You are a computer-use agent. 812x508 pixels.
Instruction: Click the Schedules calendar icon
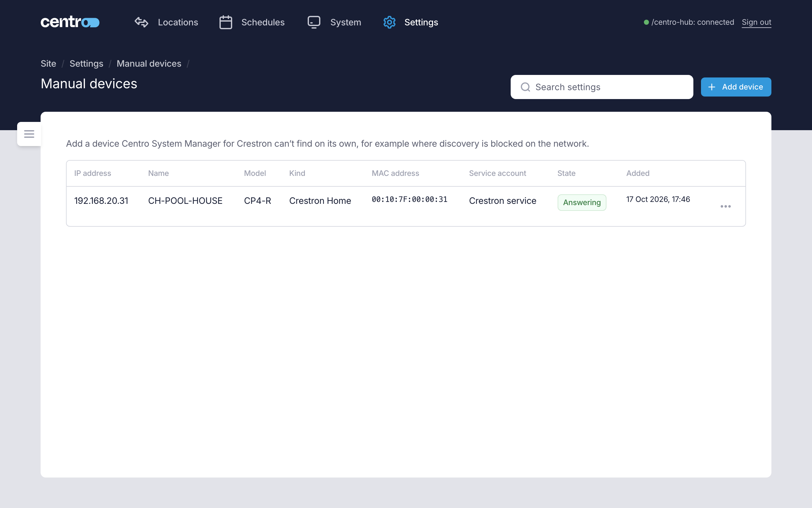coord(226,22)
